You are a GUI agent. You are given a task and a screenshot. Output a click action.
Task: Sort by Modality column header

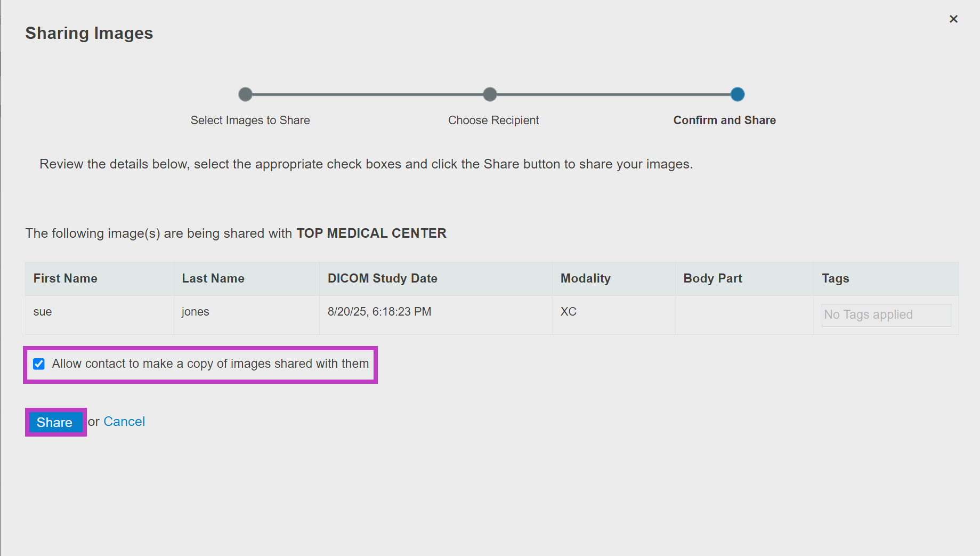(585, 278)
